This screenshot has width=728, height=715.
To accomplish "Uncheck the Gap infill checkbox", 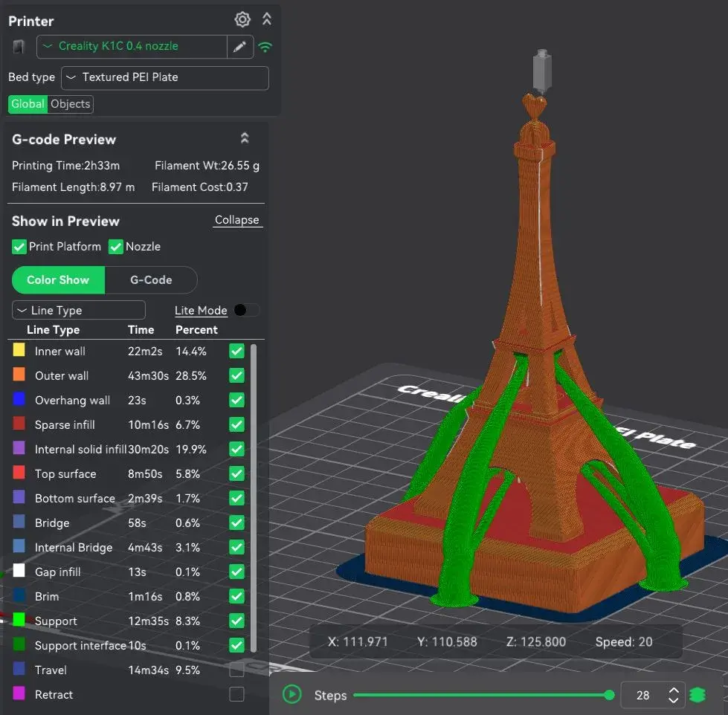I will tap(236, 572).
